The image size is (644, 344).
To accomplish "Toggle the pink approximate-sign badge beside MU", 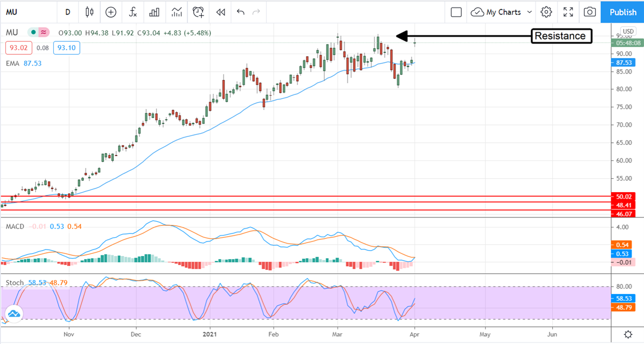I will point(43,32).
